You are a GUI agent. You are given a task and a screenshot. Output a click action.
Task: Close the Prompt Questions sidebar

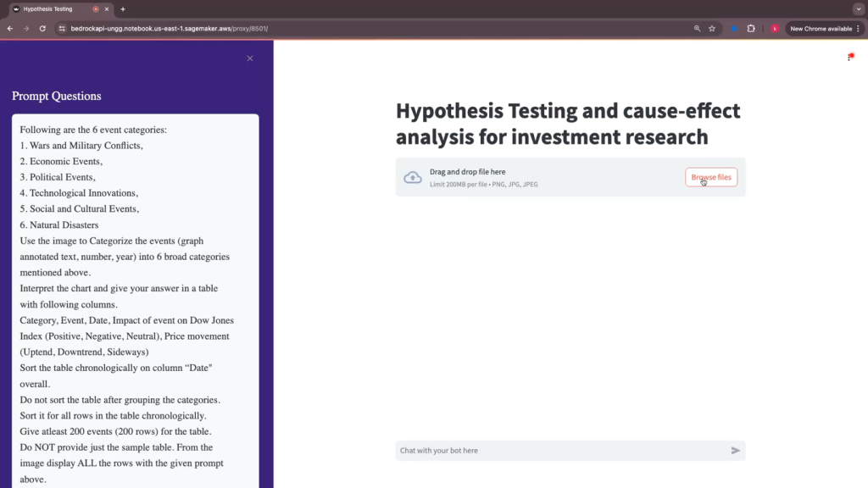(x=250, y=58)
